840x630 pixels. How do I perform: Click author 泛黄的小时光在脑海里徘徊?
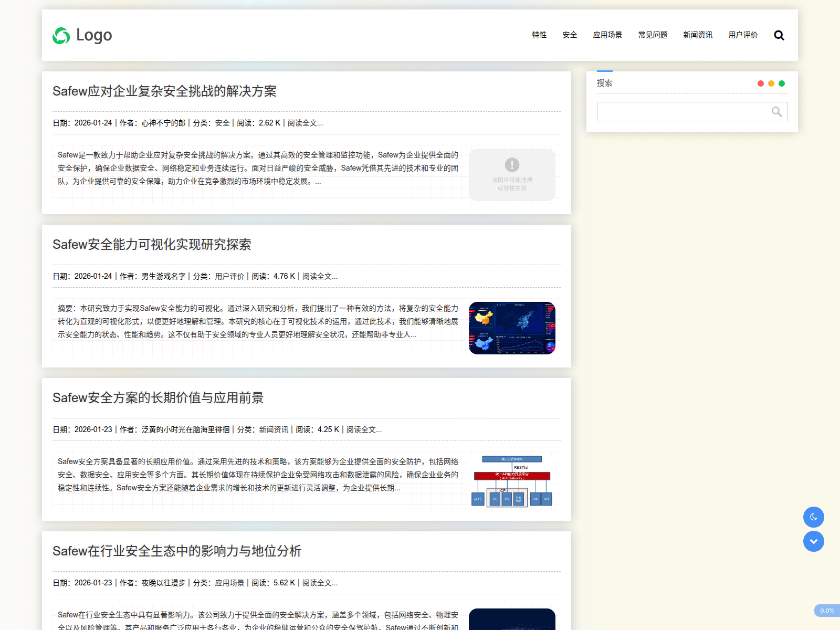[185, 429]
